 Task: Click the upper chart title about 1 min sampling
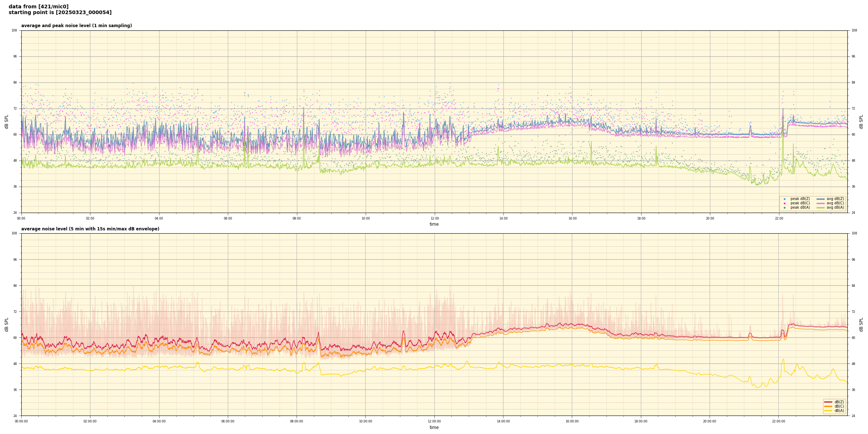[x=76, y=26]
